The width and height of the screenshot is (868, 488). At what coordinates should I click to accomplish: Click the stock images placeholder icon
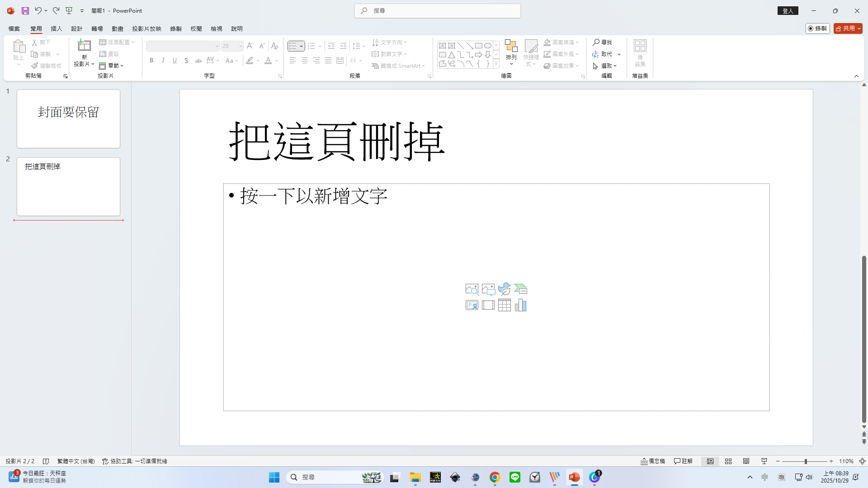472,289
